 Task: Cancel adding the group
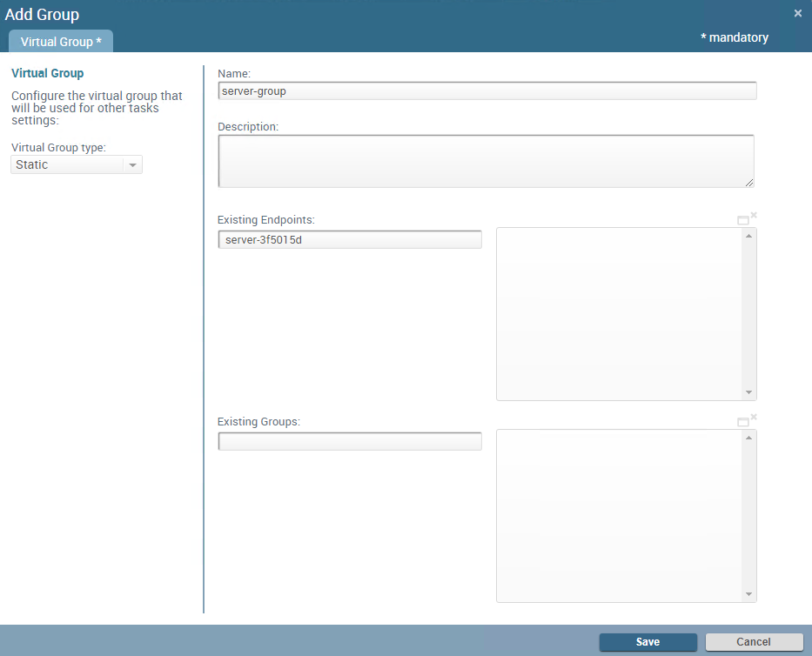(x=754, y=642)
